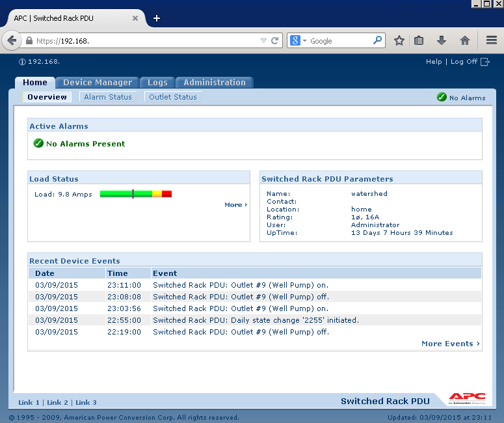
Task: Click the name value watershed
Action: (369, 193)
